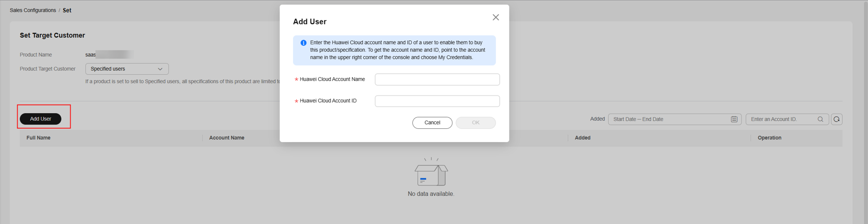The width and height of the screenshot is (868, 224).
Task: Refresh the user list with the reload icon
Action: [x=837, y=119]
